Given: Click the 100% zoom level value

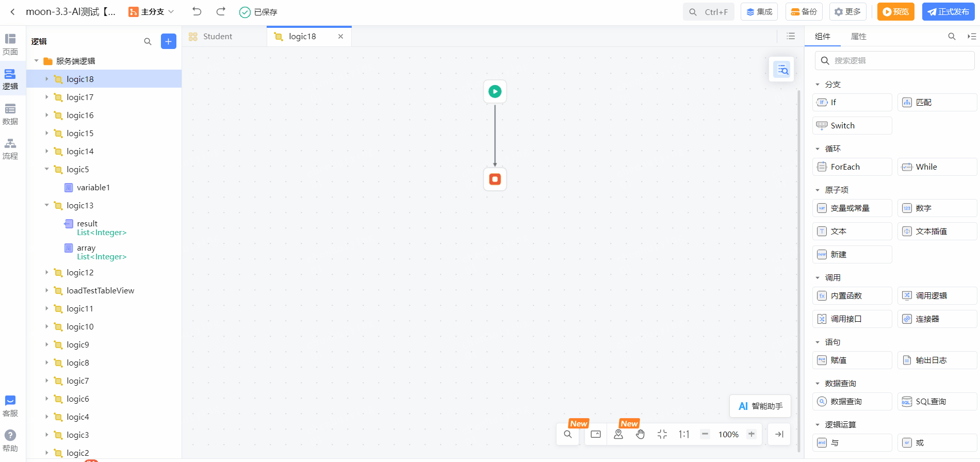Looking at the screenshot, I should click(728, 434).
